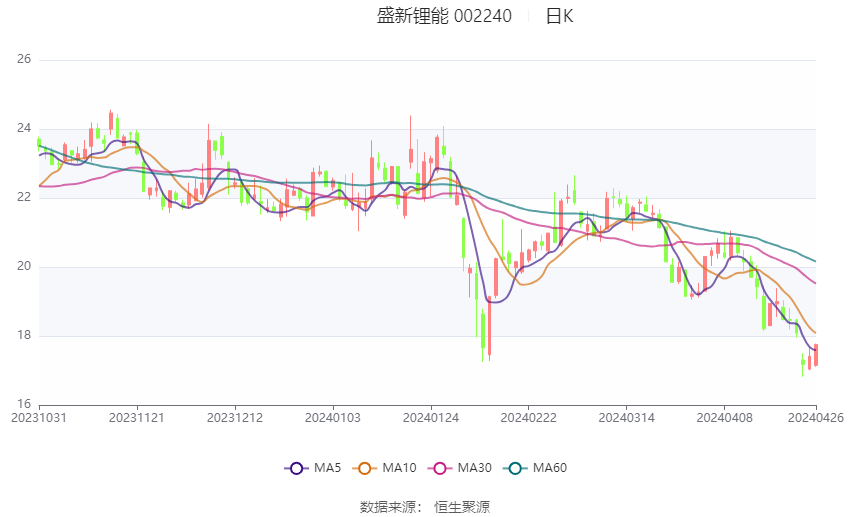Click the y-axis value 26

click(24, 59)
